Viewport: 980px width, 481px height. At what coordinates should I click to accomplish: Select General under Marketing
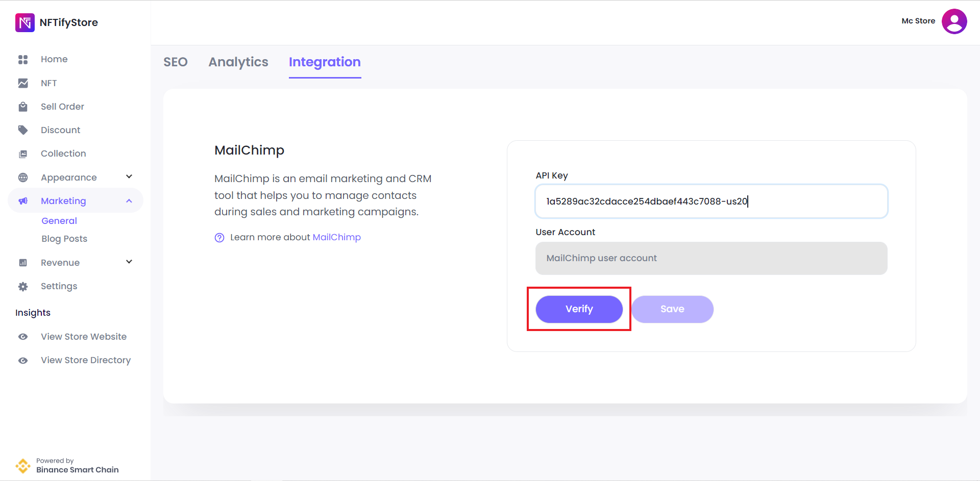tap(59, 221)
